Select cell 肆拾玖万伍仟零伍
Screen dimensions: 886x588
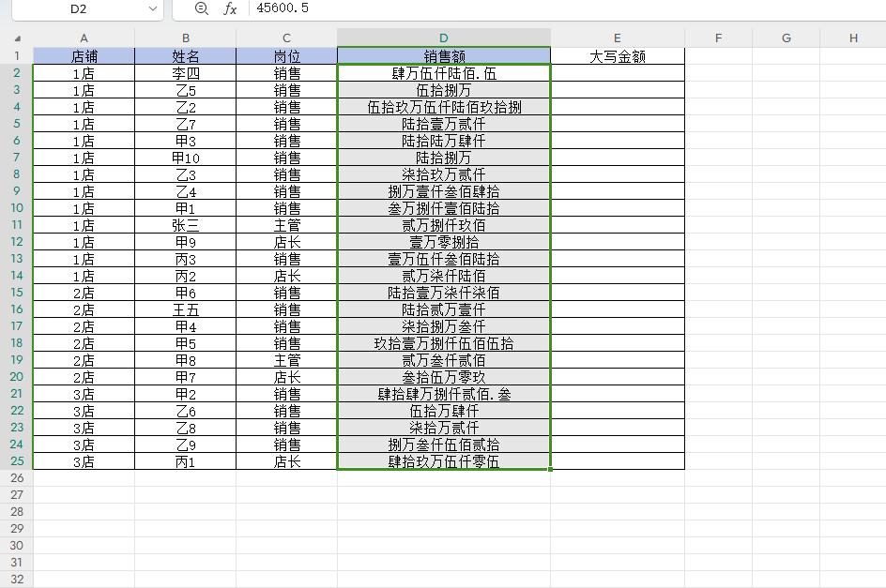[444, 460]
